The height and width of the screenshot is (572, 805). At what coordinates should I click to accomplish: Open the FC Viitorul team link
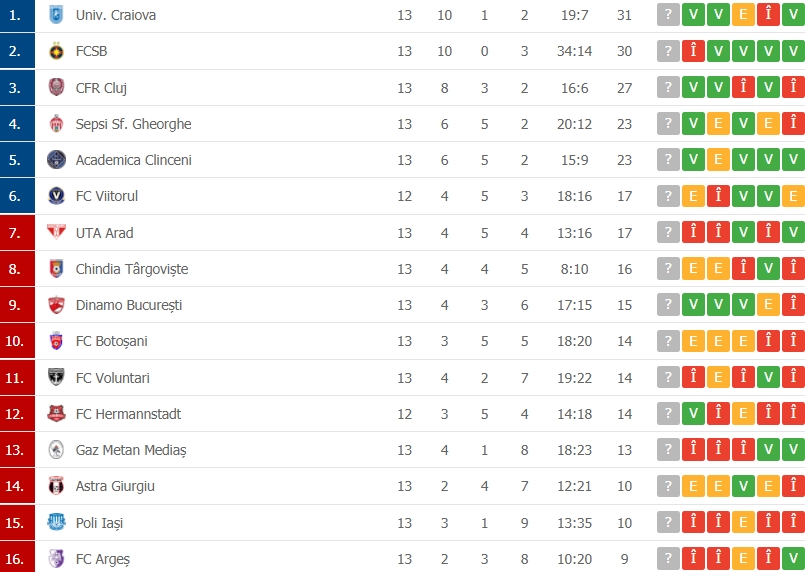coord(107,196)
